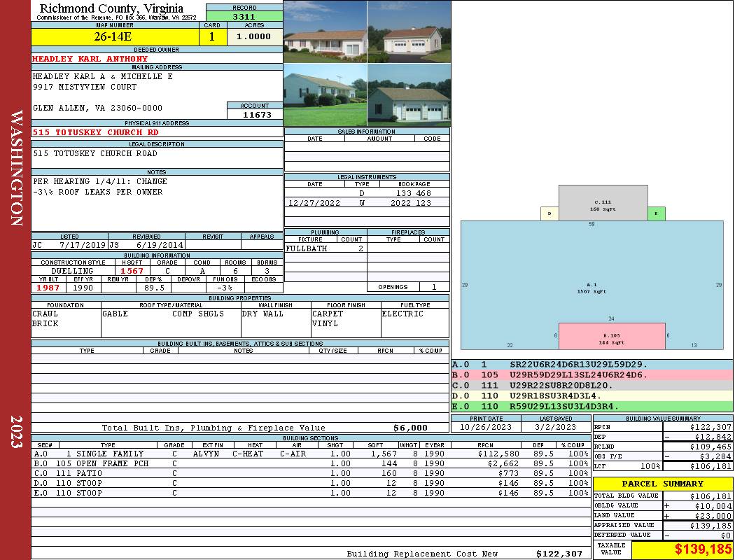Click OBLDG value $10,004
This screenshot has height=560, width=735.
pyautogui.click(x=713, y=505)
